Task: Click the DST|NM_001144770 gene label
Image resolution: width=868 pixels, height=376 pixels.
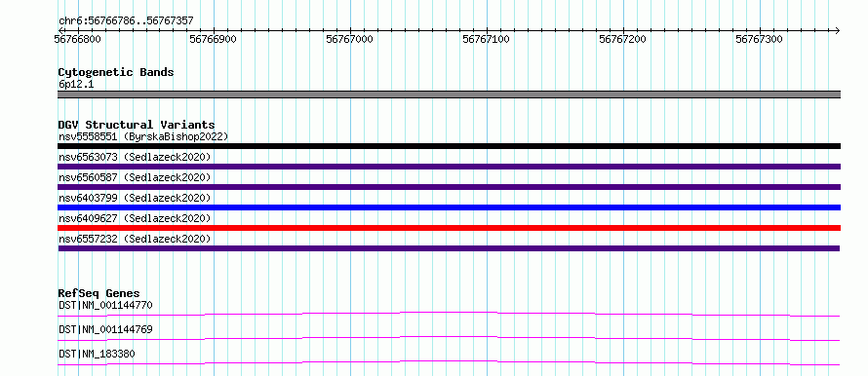Action: point(105,305)
